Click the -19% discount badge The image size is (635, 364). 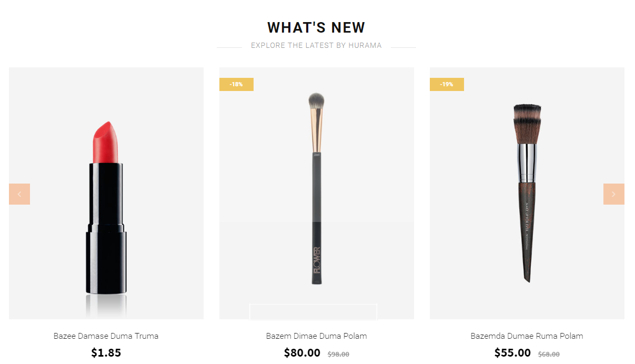447,84
